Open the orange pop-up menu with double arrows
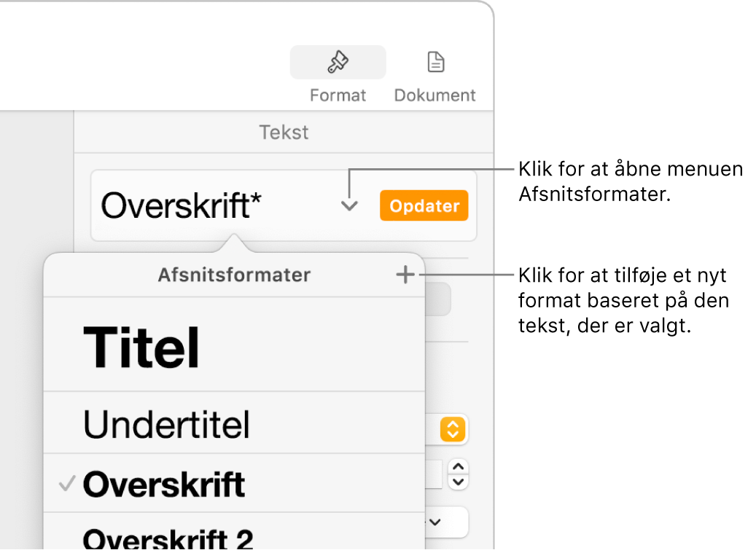The width and height of the screenshot is (756, 550). pyautogui.click(x=452, y=429)
